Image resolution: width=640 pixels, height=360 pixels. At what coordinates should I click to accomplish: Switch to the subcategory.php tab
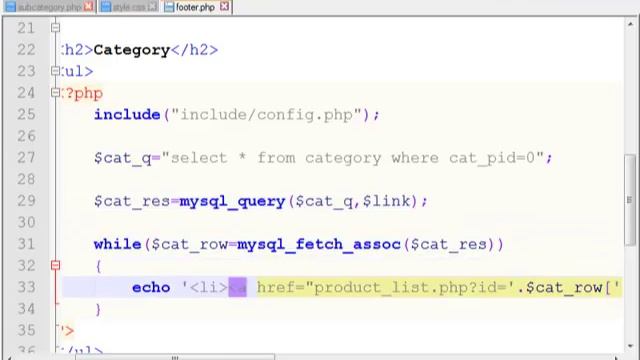(x=49, y=7)
